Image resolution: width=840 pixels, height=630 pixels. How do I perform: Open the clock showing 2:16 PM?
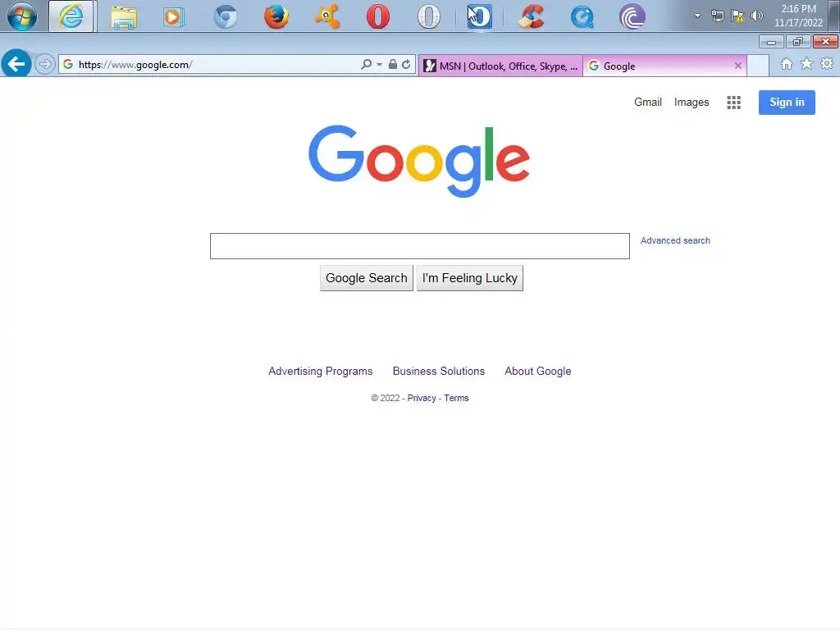(798, 16)
